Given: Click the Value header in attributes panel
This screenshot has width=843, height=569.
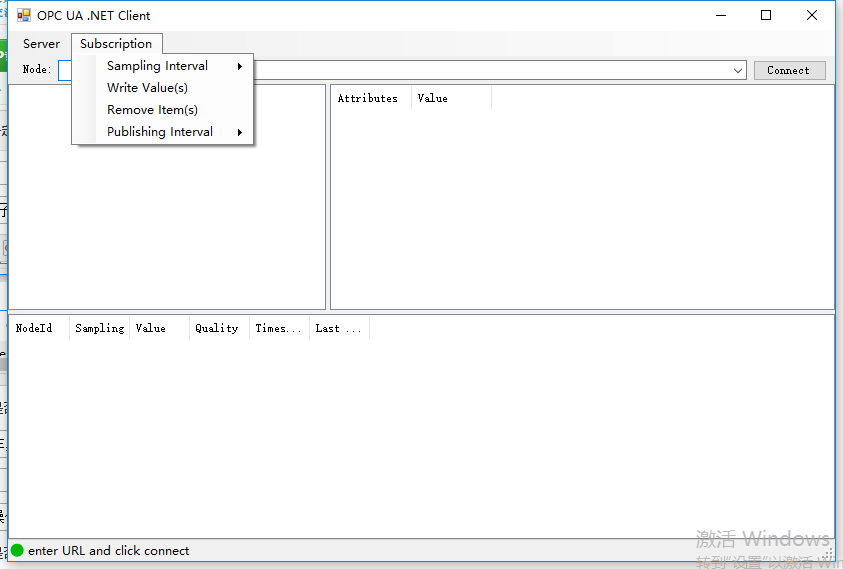Looking at the screenshot, I should (452, 98).
